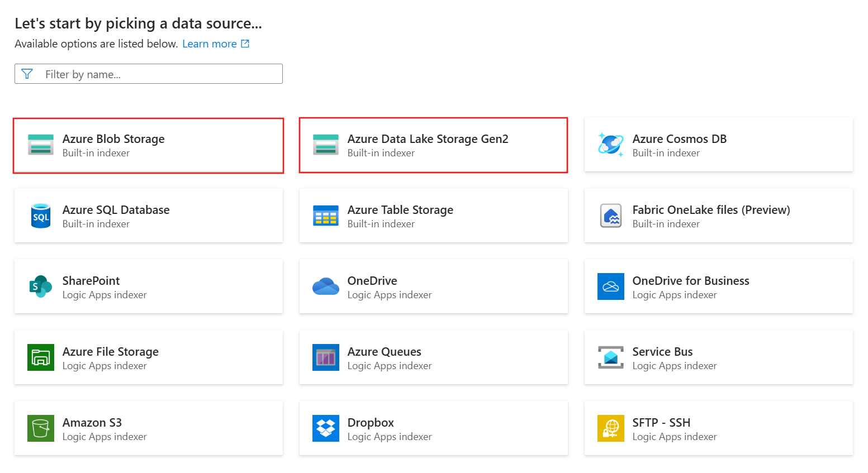
Task: Select the Fabric OneLake files icon
Action: 610,216
